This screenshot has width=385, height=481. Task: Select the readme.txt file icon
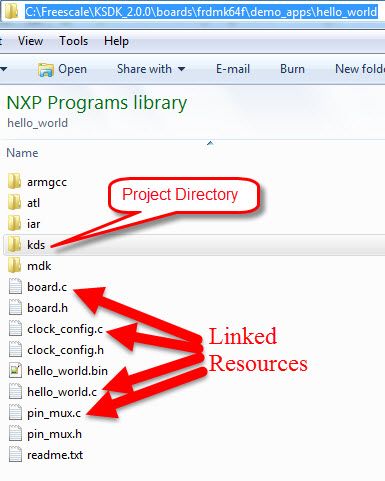(x=15, y=455)
